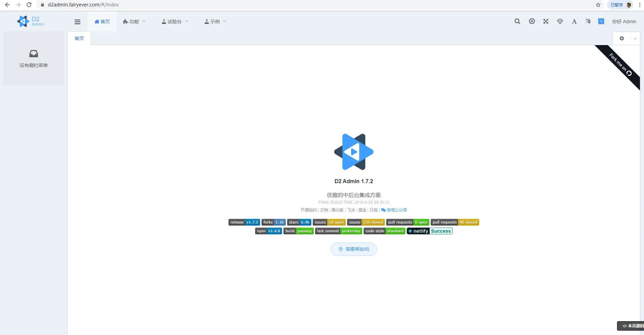The image size is (644, 335).
Task: Click the 需要帮助吗 help button
Action: 354,249
